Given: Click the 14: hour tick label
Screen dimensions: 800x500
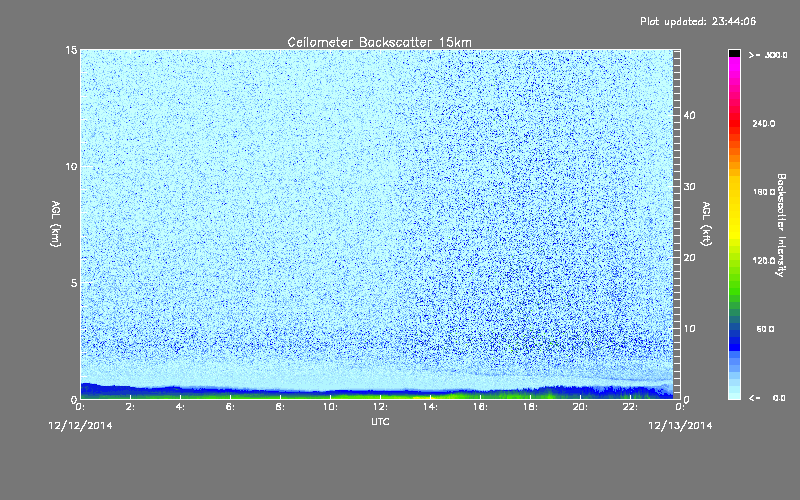Looking at the screenshot, I should tap(430, 407).
